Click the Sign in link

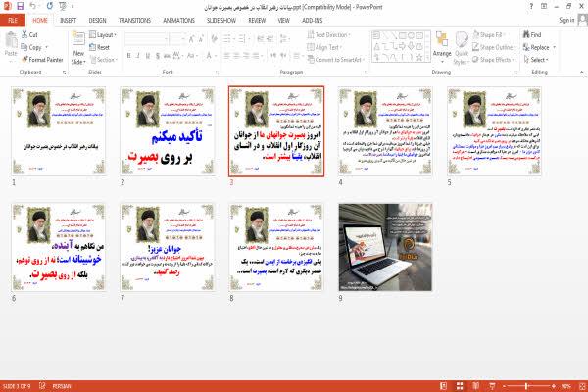tap(566, 20)
